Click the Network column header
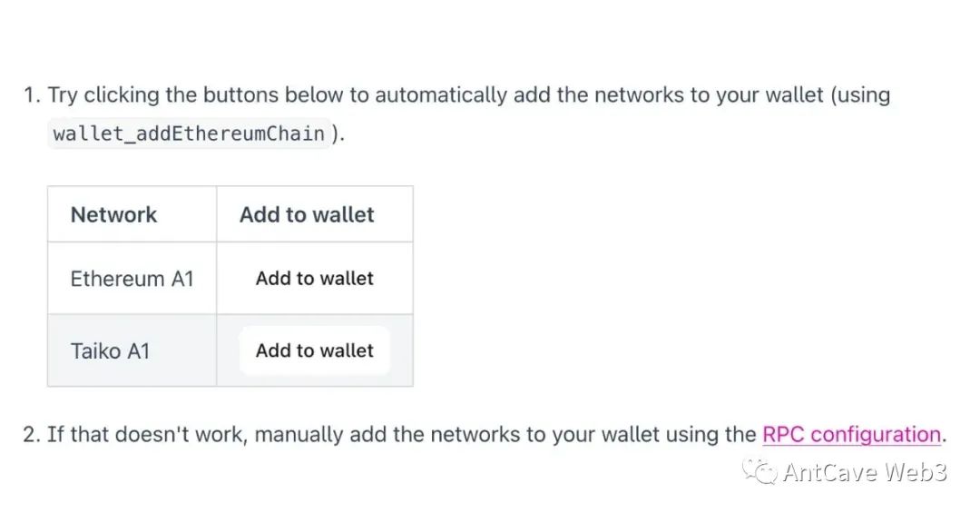Viewport: 980px width, 513px height. 113,214
